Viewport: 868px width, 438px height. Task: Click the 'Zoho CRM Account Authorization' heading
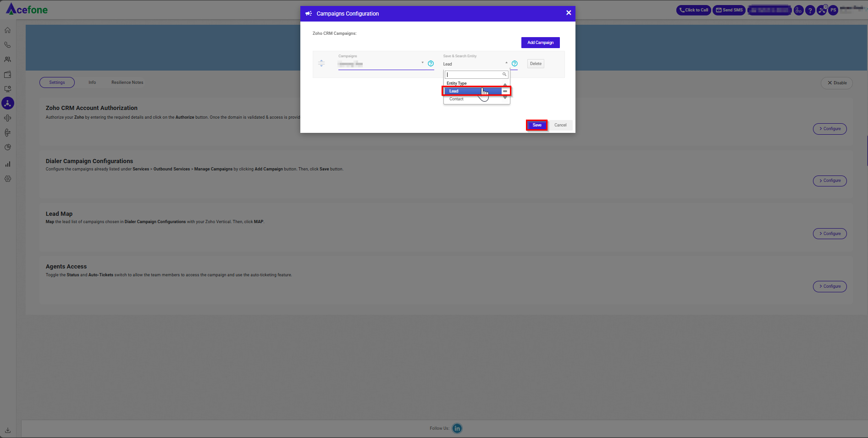(x=92, y=108)
